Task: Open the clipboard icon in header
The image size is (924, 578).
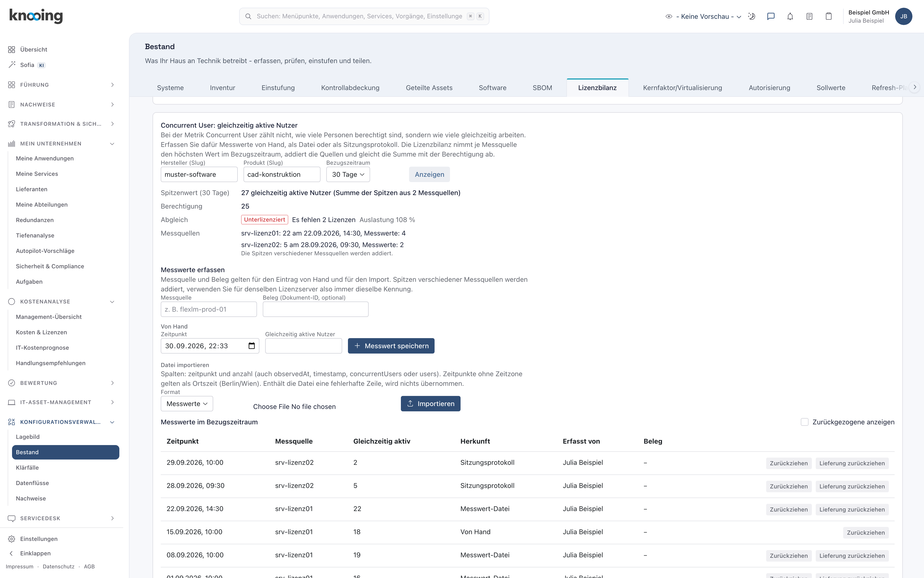Action: pyautogui.click(x=828, y=16)
